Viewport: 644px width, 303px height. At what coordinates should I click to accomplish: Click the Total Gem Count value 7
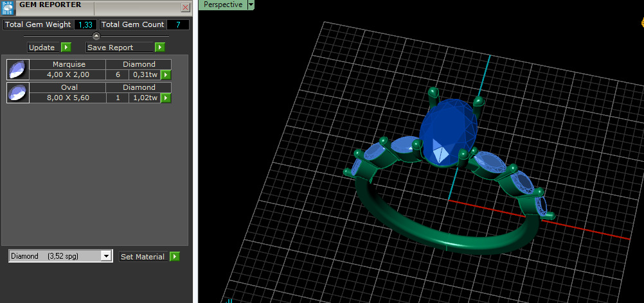coord(178,24)
